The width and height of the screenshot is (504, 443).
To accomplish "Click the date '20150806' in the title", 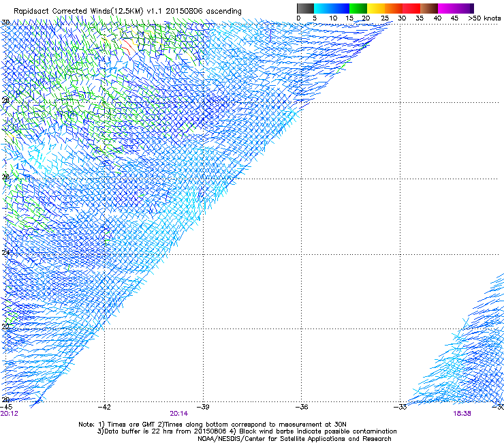I will 184,11.
